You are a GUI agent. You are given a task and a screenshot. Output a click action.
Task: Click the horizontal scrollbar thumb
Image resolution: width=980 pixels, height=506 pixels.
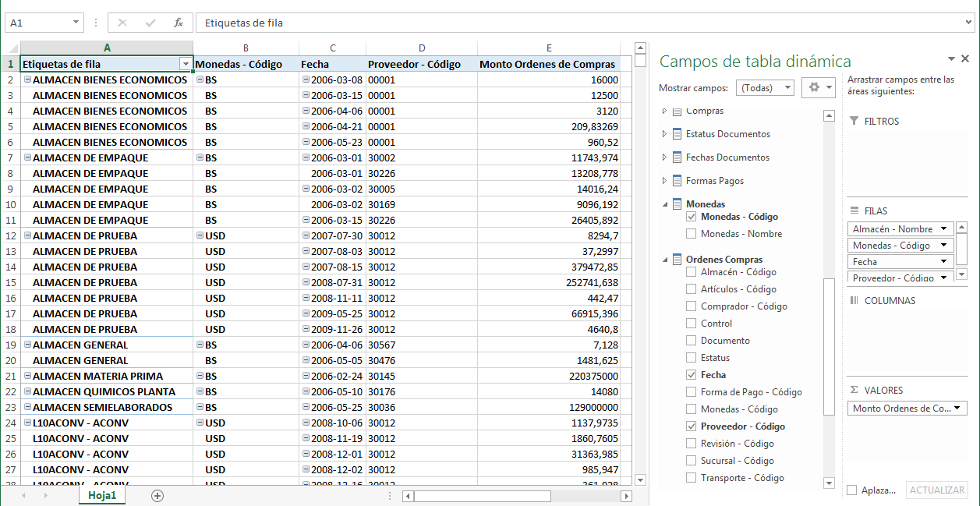(x=482, y=496)
